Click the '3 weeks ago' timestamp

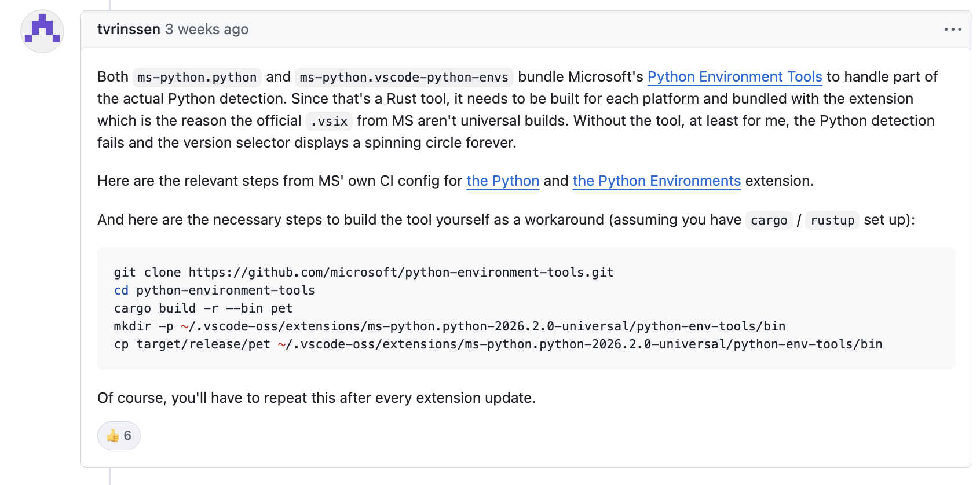pos(207,29)
